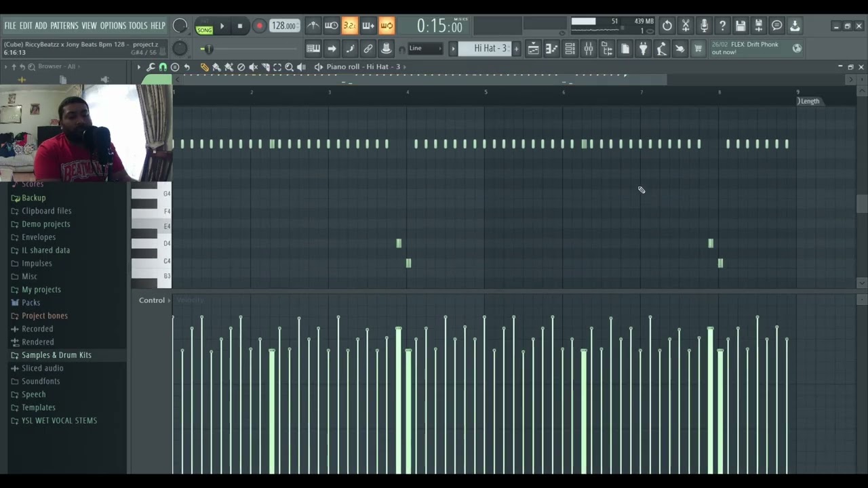Select the Draw pencil tool in piano roll
The width and height of the screenshot is (868, 488).
(204, 67)
